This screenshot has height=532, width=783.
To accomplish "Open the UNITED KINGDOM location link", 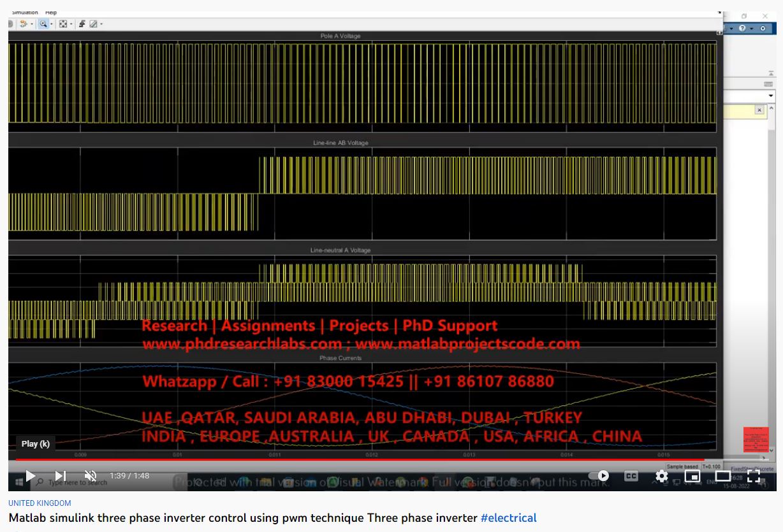I will (x=40, y=503).
